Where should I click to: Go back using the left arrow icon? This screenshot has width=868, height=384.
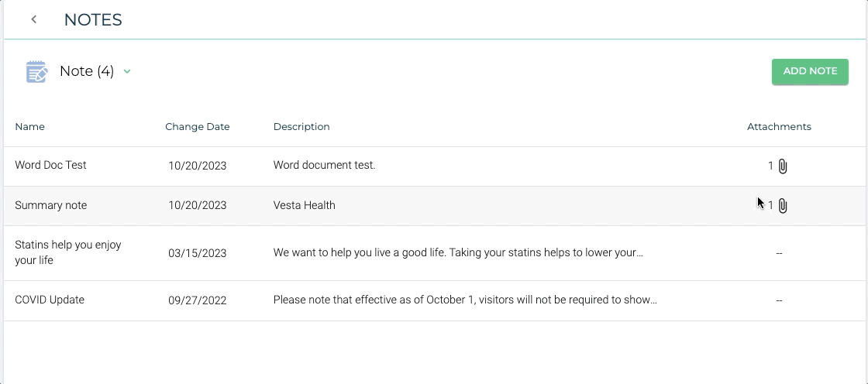pos(34,19)
